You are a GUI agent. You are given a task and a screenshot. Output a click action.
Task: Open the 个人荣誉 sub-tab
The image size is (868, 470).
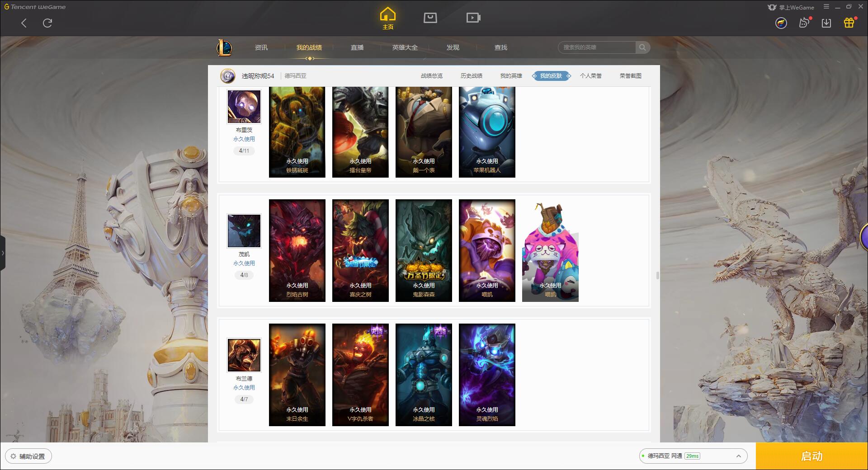[x=591, y=76]
